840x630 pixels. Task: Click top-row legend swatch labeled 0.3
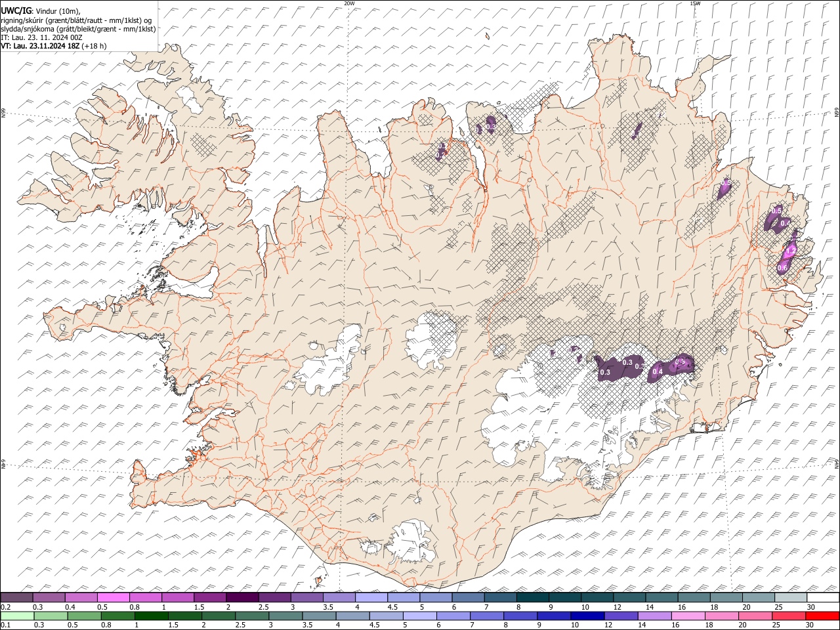(x=49, y=598)
